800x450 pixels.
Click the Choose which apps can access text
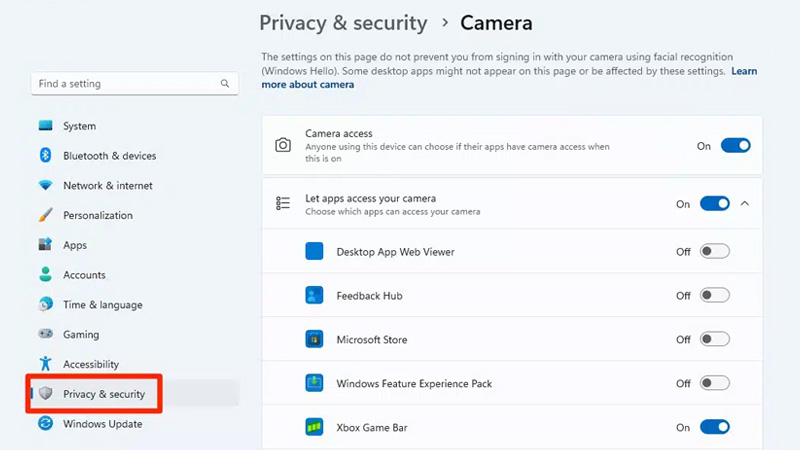pos(393,211)
